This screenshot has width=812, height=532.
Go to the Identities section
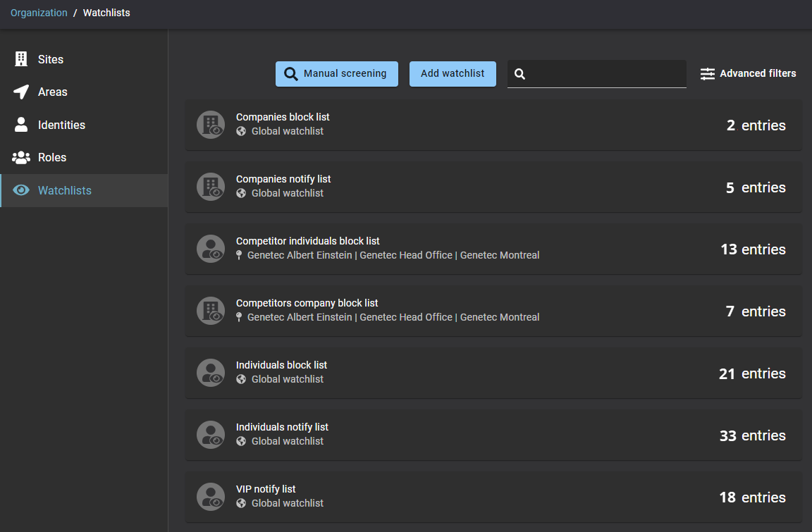pos(61,125)
